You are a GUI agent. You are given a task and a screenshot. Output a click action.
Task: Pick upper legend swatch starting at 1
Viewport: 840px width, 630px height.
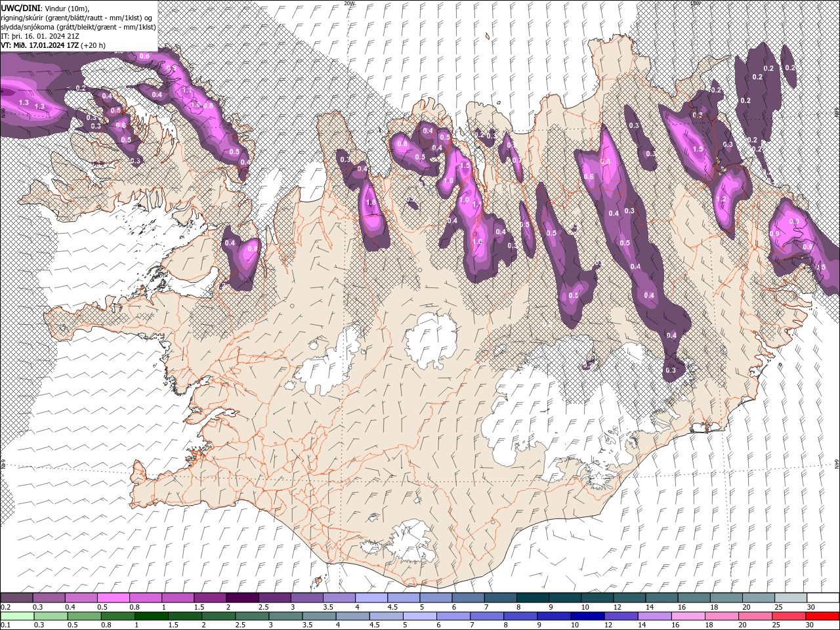coord(177,598)
